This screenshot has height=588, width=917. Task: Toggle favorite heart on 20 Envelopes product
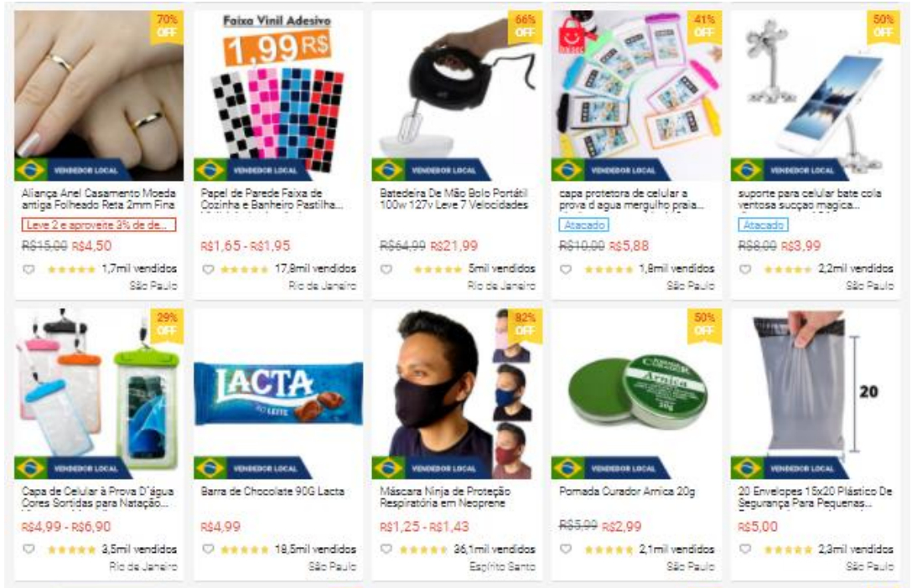(x=744, y=549)
